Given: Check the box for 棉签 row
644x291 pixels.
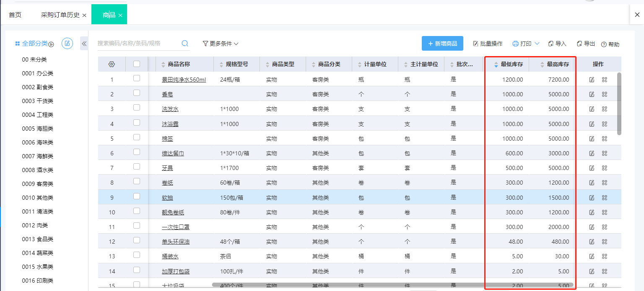Looking at the screenshot, I should click(137, 137).
